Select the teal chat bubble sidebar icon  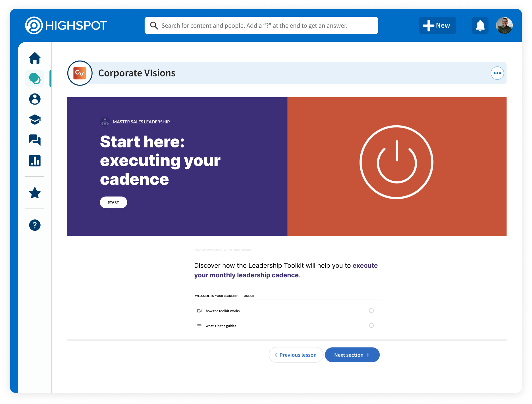(35, 78)
